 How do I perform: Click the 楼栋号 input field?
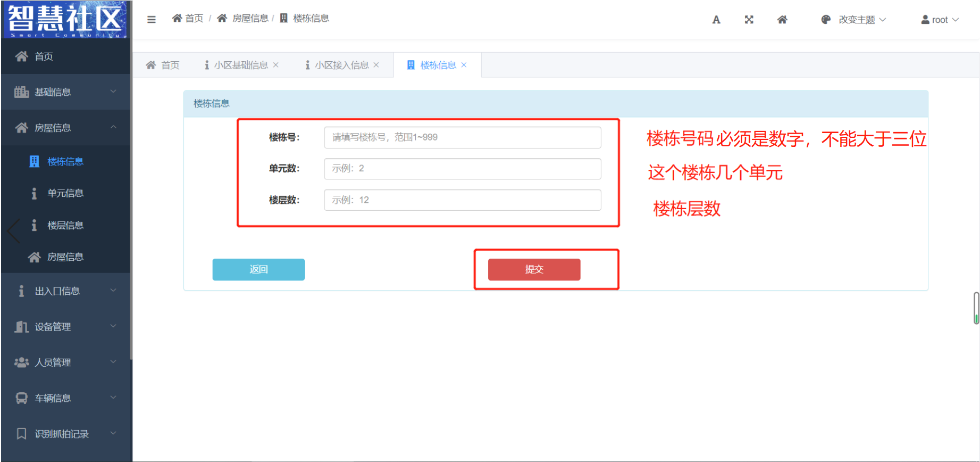pos(462,137)
